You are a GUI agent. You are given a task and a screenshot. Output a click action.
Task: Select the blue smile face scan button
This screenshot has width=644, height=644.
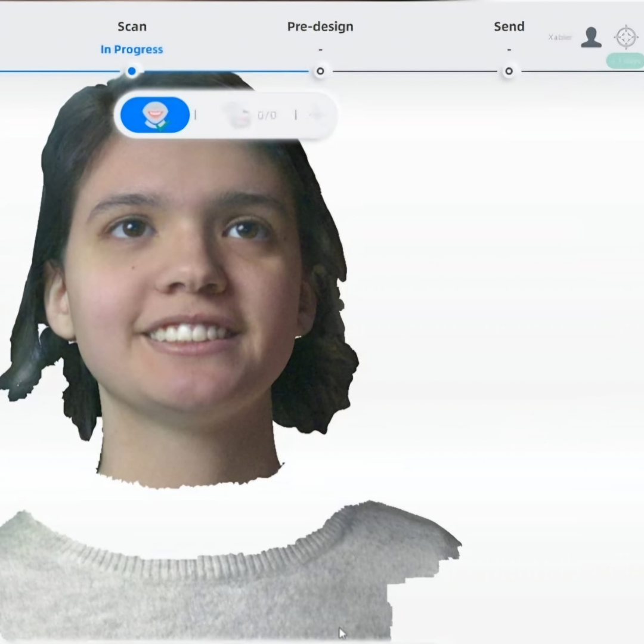155,115
